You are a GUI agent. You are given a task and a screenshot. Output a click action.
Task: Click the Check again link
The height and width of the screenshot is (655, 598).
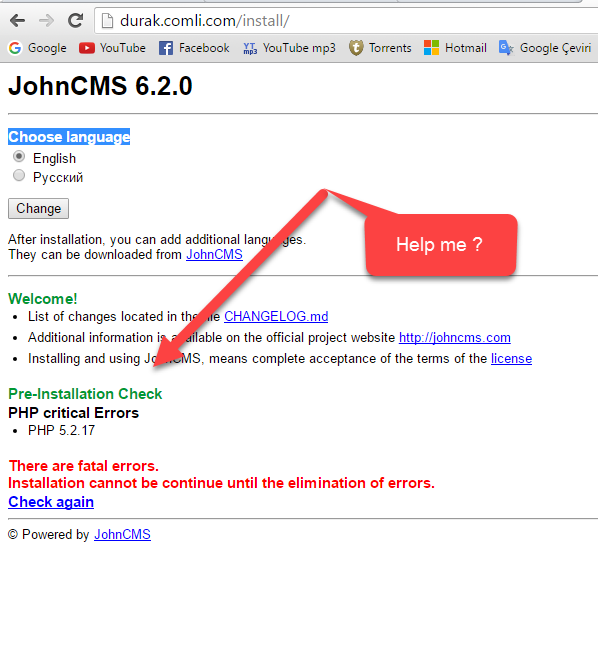[51, 502]
